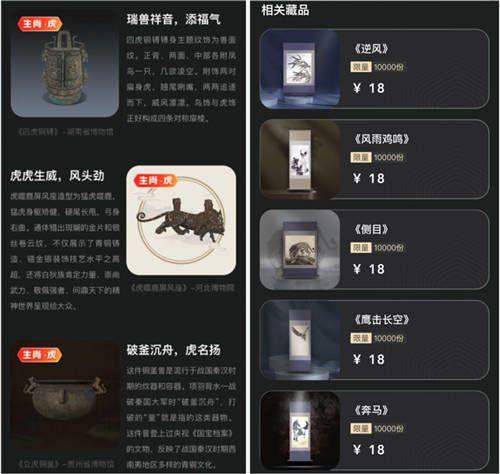Click the 破釜沉舟，虎名扬 heading
The height and width of the screenshot is (474, 500).
pyautogui.click(x=173, y=350)
